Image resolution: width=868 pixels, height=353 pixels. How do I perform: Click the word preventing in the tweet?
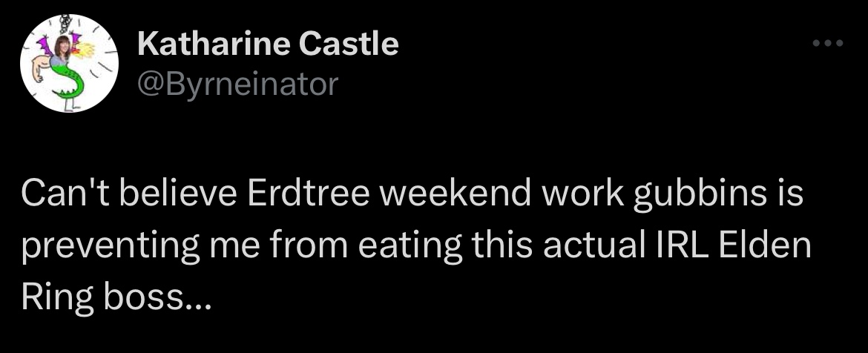[110, 248]
